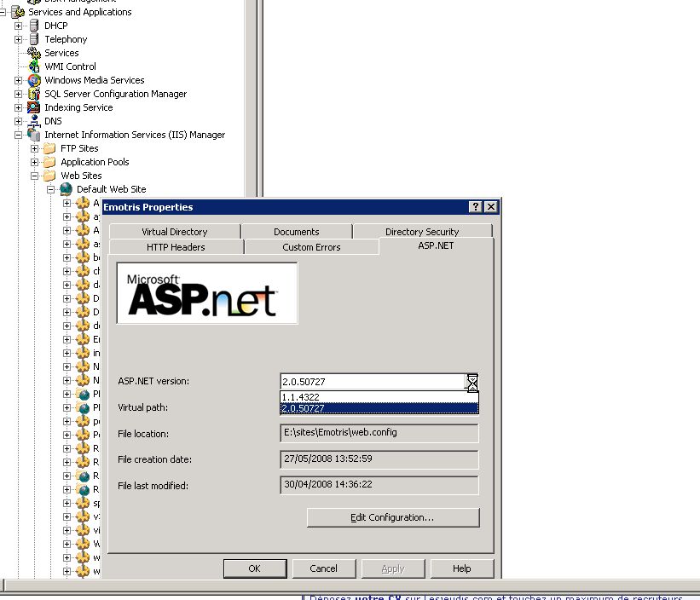Click the dialog Help button

tap(461, 568)
